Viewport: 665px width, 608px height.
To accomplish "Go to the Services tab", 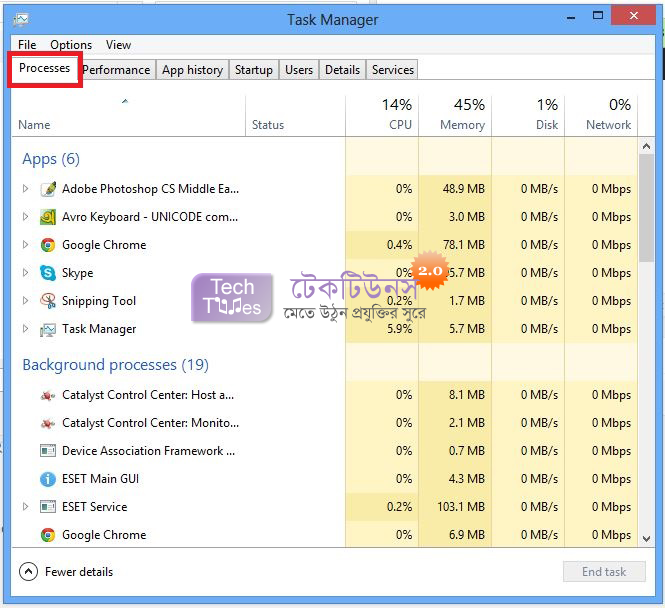I will click(x=393, y=70).
